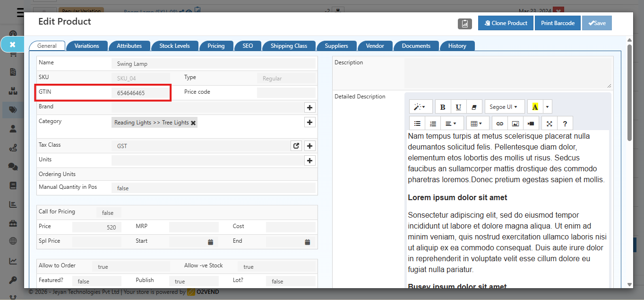The width and height of the screenshot is (644, 300).
Task: Click the eraser remove-format icon
Action: coord(474,107)
